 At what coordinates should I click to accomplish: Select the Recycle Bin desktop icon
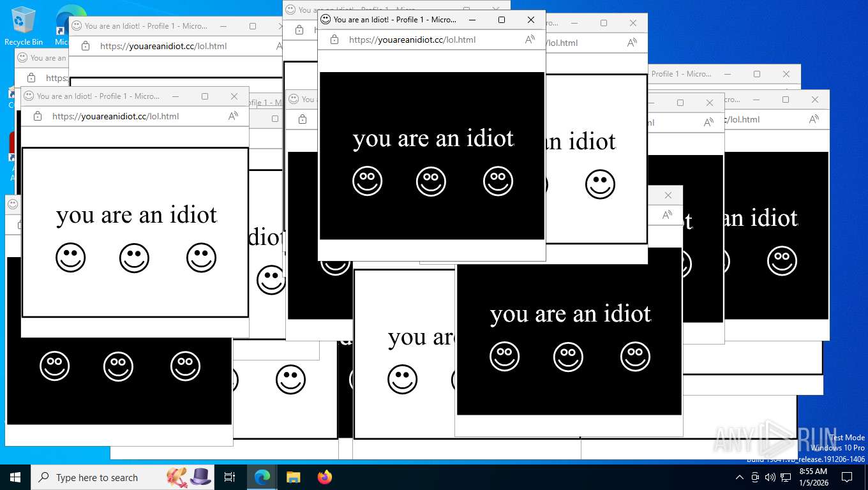24,26
